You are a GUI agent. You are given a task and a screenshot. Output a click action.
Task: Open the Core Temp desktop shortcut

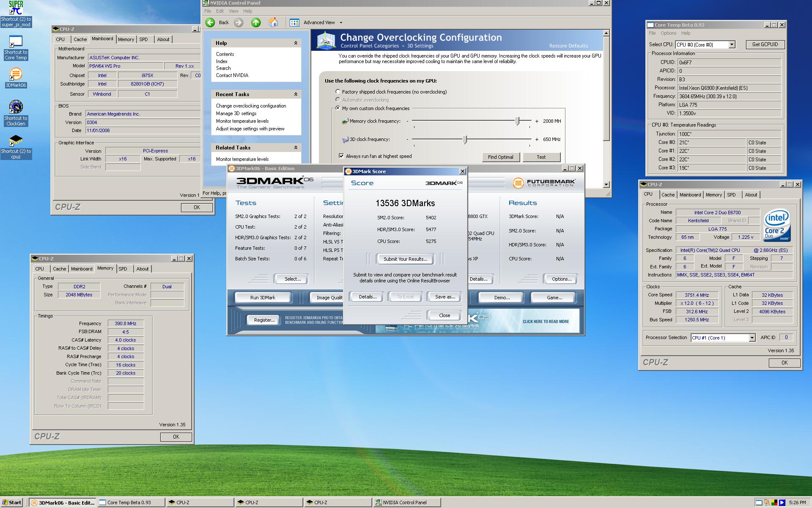(16, 48)
